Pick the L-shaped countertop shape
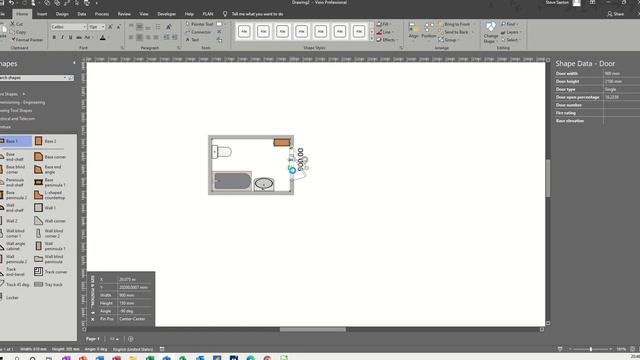 [x=50, y=195]
